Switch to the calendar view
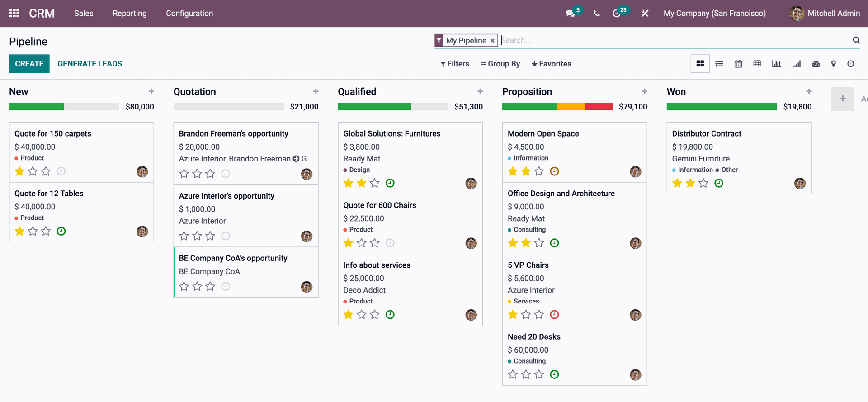The width and height of the screenshot is (868, 402). (738, 64)
